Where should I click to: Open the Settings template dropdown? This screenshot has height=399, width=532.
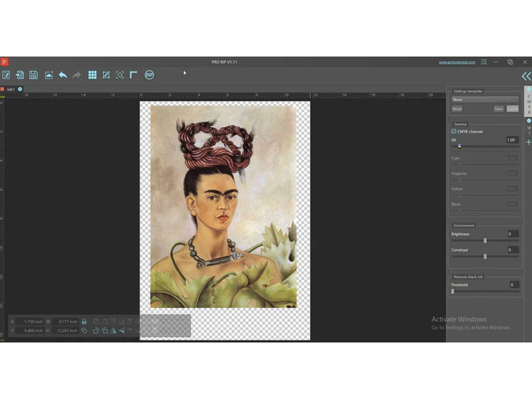coord(485,99)
